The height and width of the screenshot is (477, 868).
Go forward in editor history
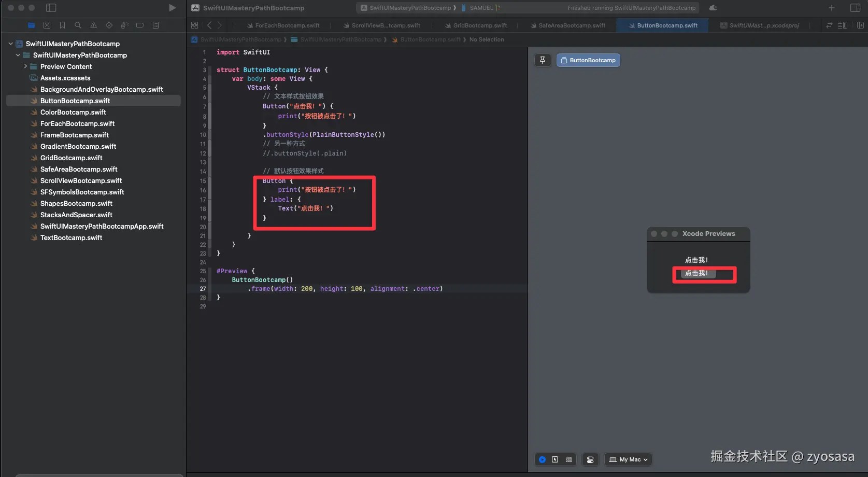tap(220, 25)
